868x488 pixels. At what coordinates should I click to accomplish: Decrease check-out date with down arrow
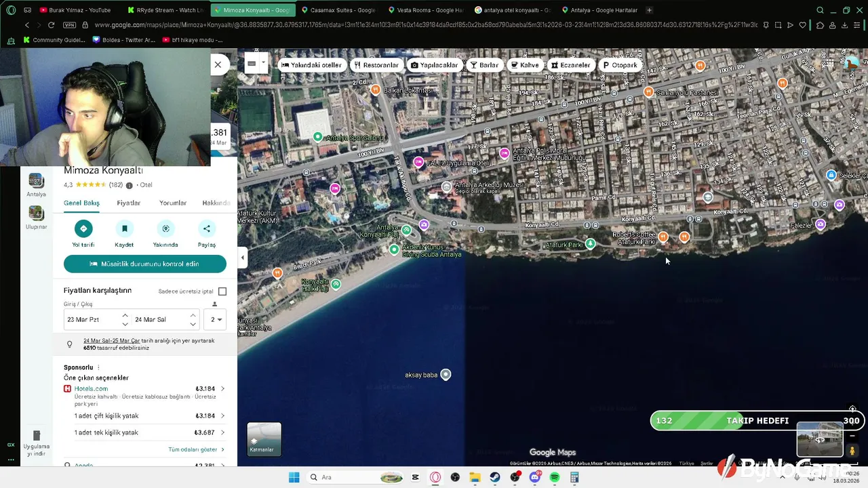tap(193, 324)
